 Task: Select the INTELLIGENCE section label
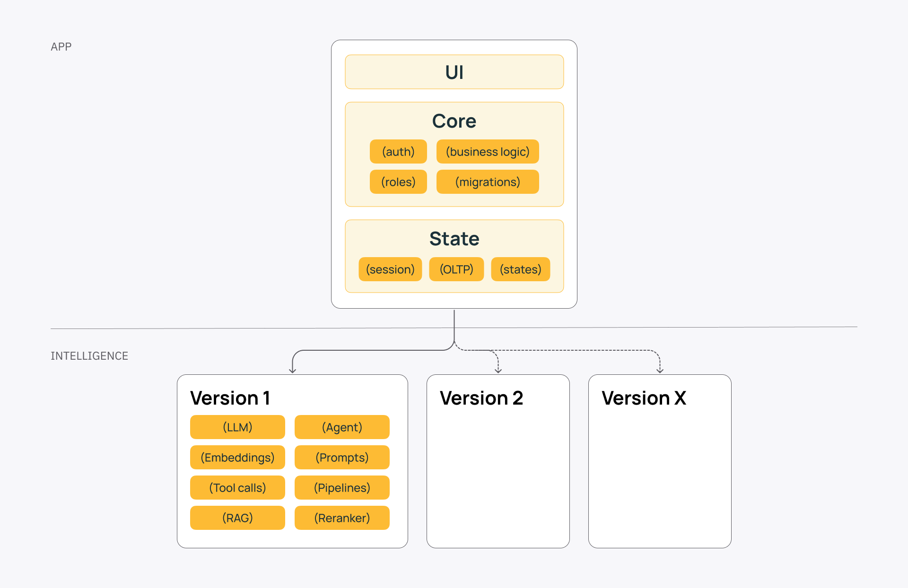point(90,356)
